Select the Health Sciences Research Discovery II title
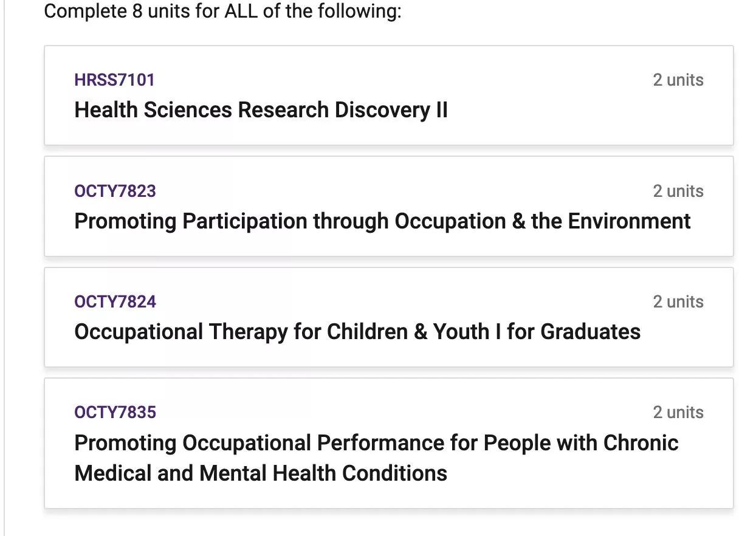The image size is (756, 536). pos(261,110)
